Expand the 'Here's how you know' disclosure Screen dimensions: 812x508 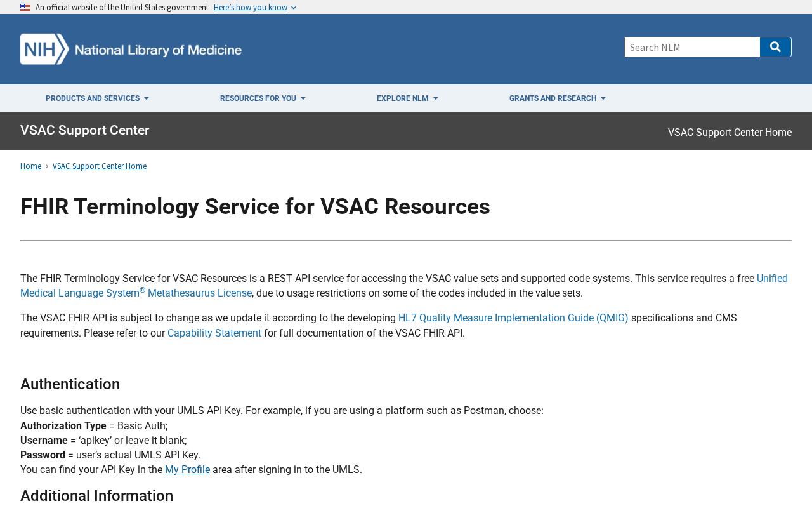coord(254,8)
